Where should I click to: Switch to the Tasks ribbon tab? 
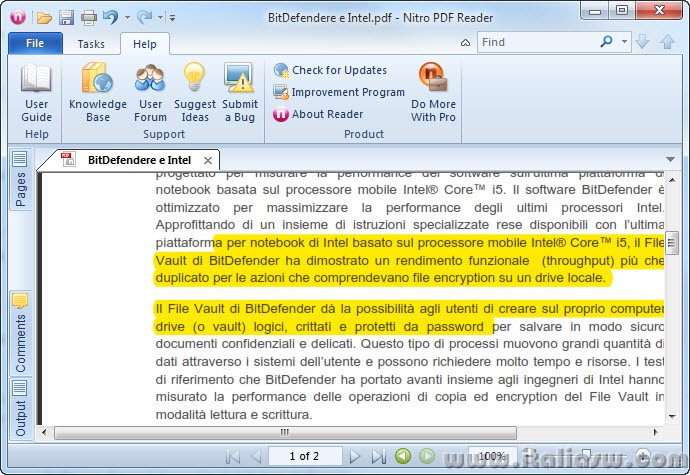pos(91,44)
